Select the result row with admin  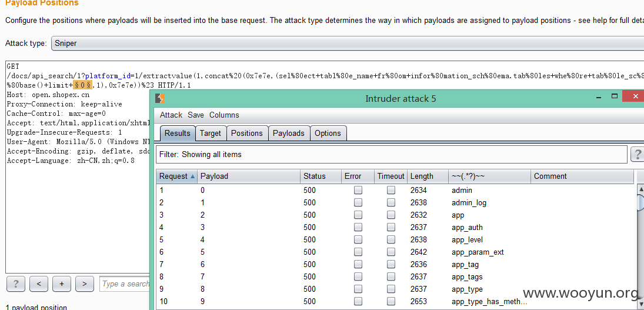(x=395, y=190)
